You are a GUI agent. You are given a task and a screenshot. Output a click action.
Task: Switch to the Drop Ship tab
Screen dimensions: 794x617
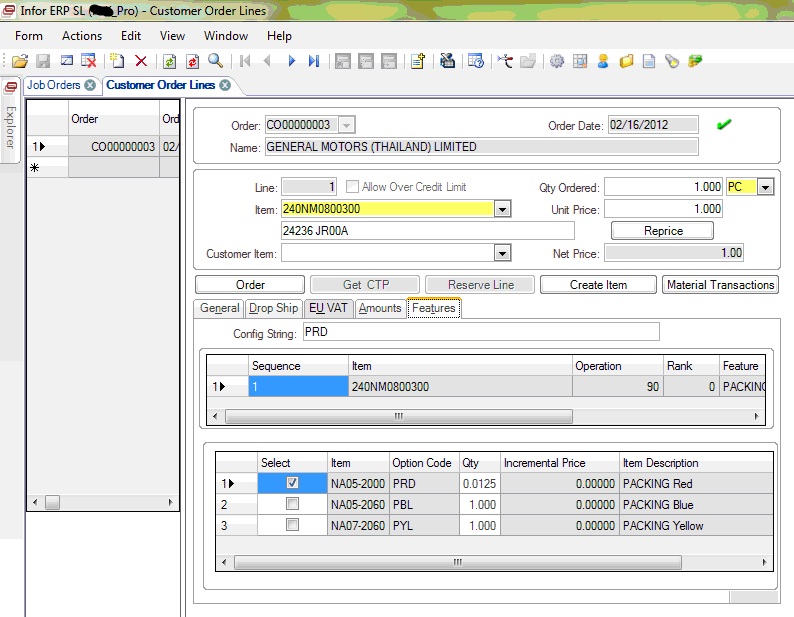coord(273,308)
